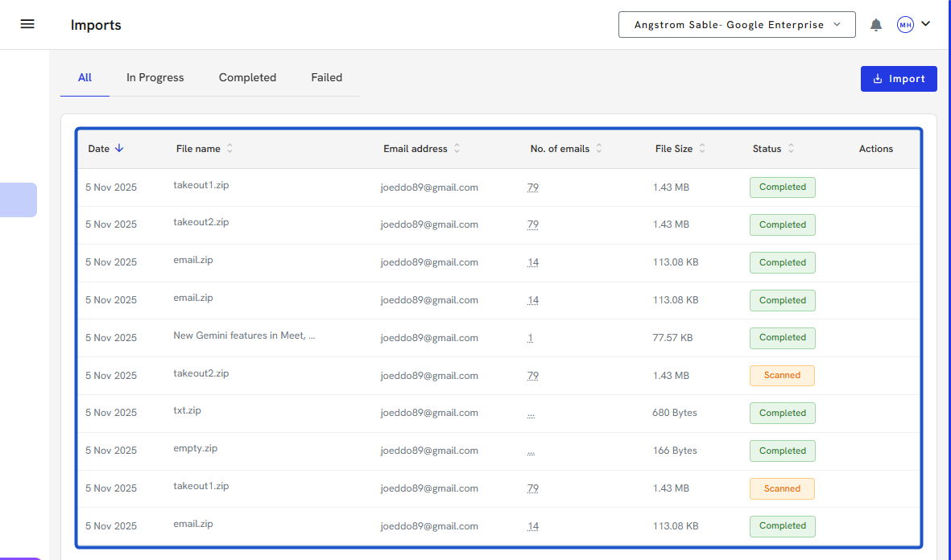Sort table by File name column

(x=229, y=148)
